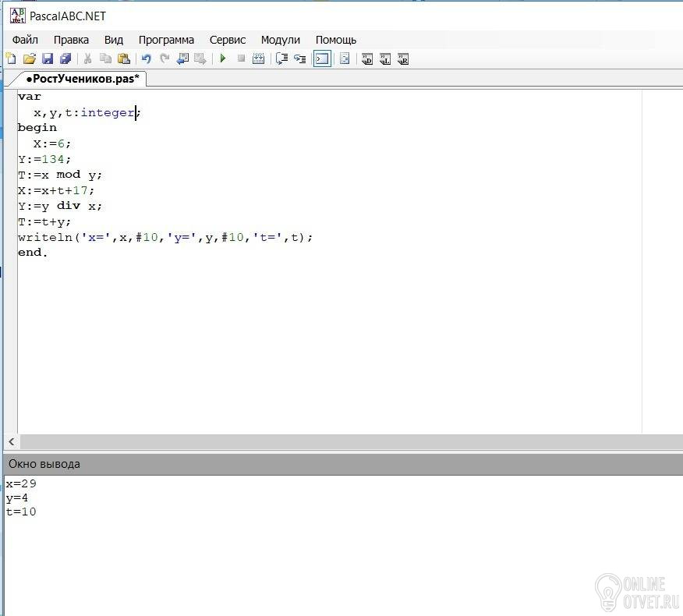Open the Файл menu

25,40
